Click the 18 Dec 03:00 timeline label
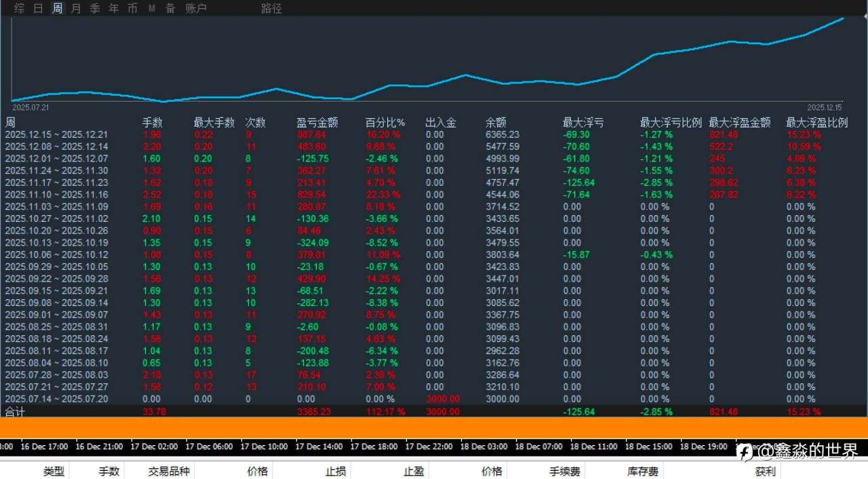The width and height of the screenshot is (868, 479). point(484,446)
